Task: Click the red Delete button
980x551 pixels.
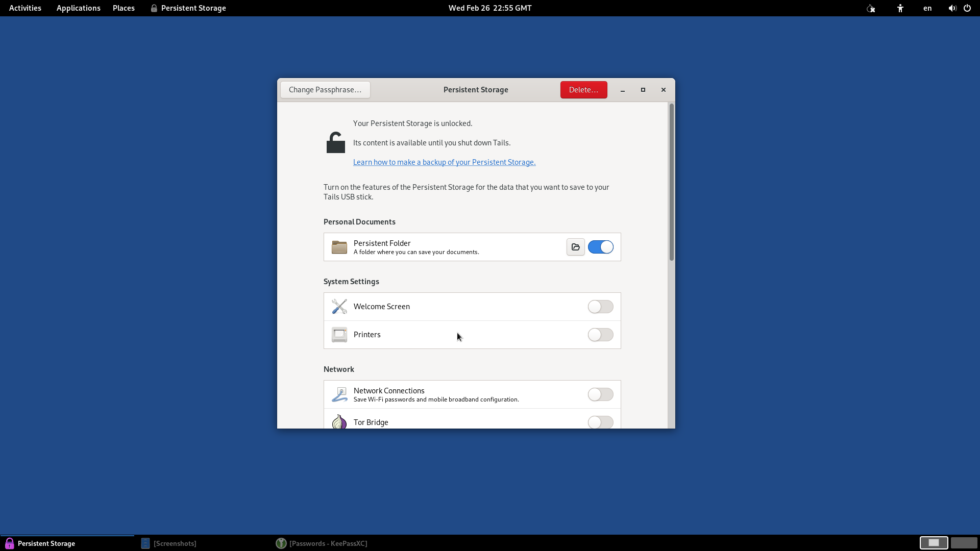Action: click(583, 90)
